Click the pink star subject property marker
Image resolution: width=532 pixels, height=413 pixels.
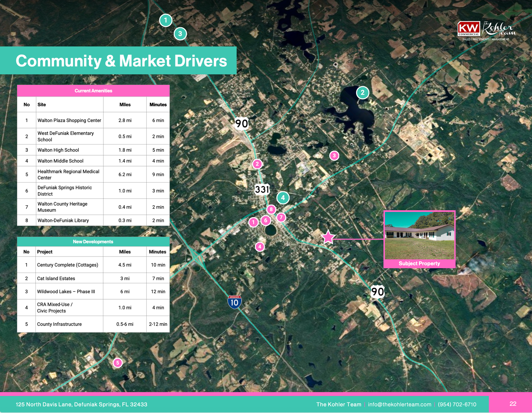328,237
